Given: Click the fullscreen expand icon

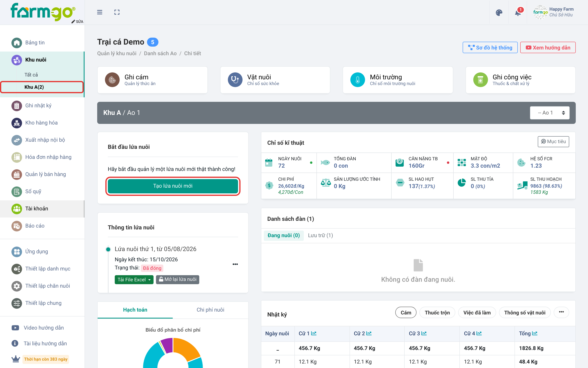Looking at the screenshot, I should point(117,12).
